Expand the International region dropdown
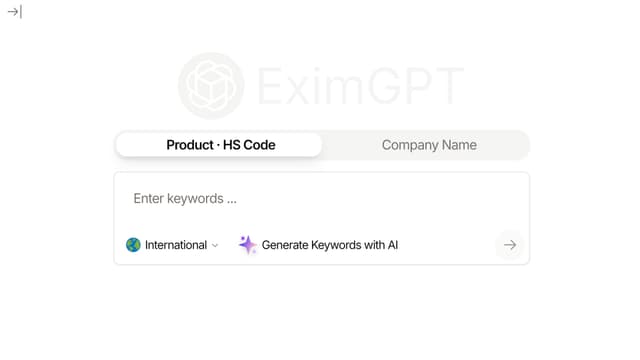The height and width of the screenshot is (360, 640). (172, 245)
